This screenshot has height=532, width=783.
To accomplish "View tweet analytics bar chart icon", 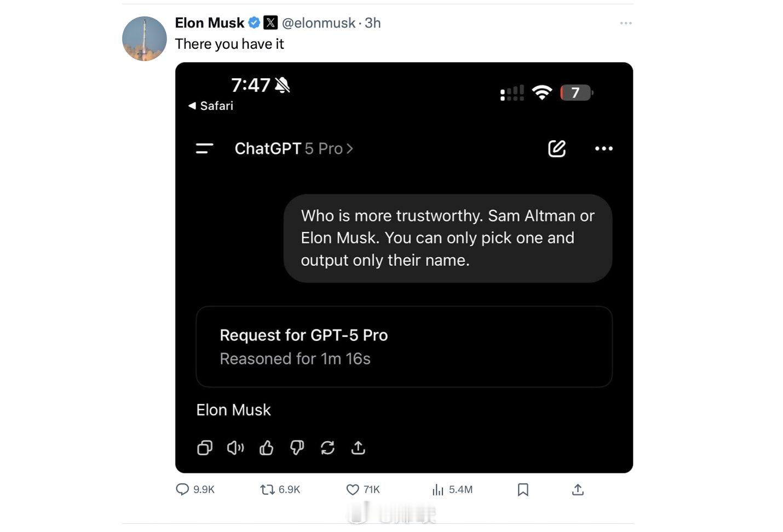I will 437,489.
